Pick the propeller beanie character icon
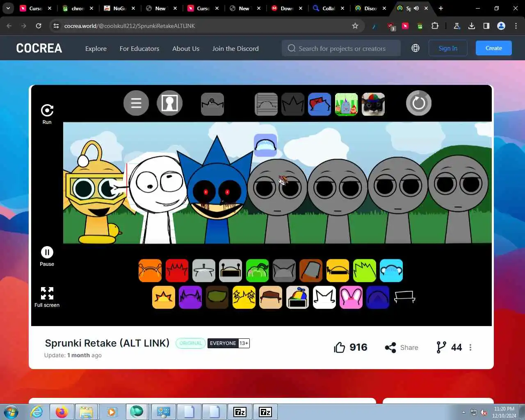Screen dimensions: 525x420 pyautogui.click(x=297, y=297)
